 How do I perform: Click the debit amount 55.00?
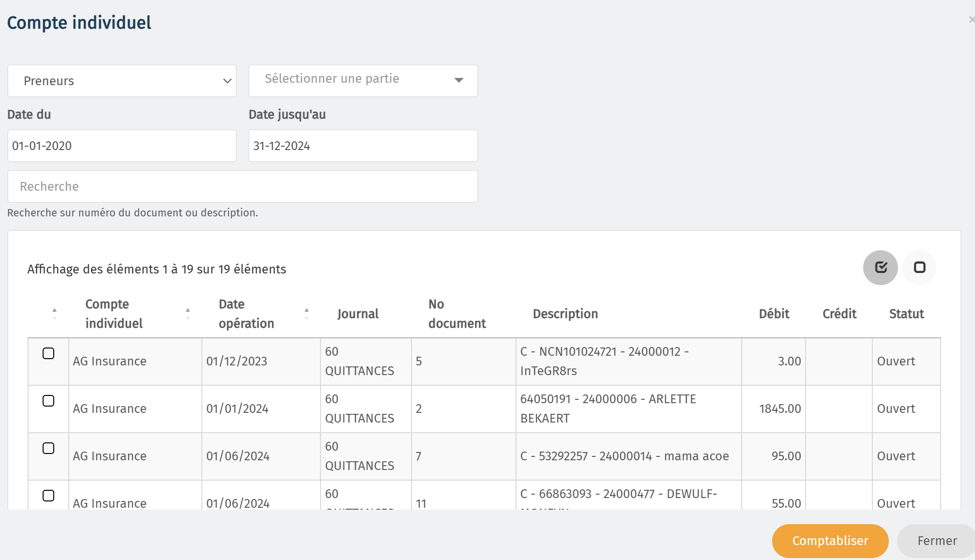786,503
